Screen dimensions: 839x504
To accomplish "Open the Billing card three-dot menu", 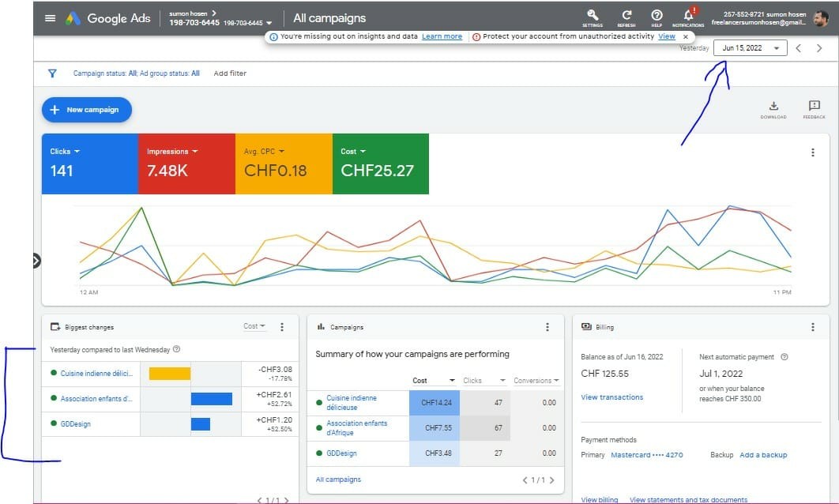I will point(813,327).
